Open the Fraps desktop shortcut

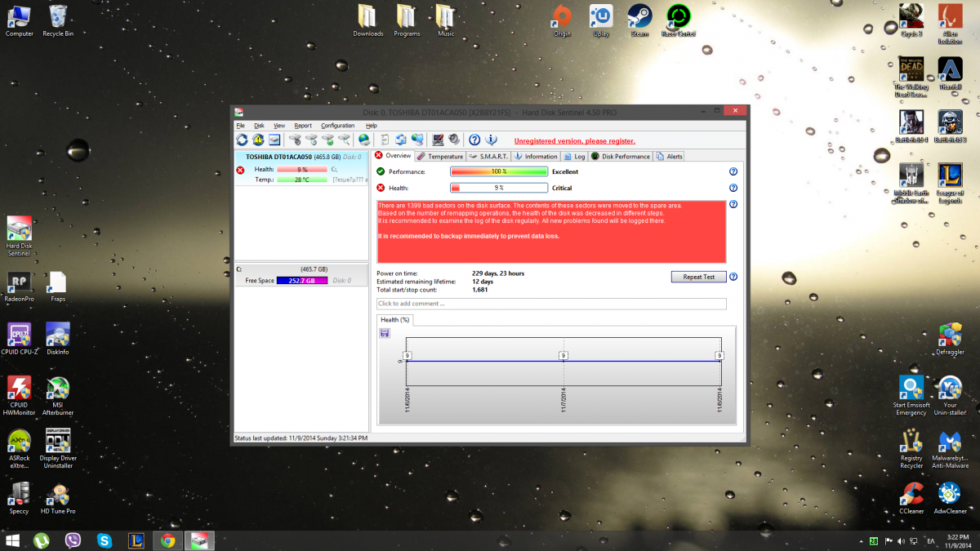coord(58,285)
